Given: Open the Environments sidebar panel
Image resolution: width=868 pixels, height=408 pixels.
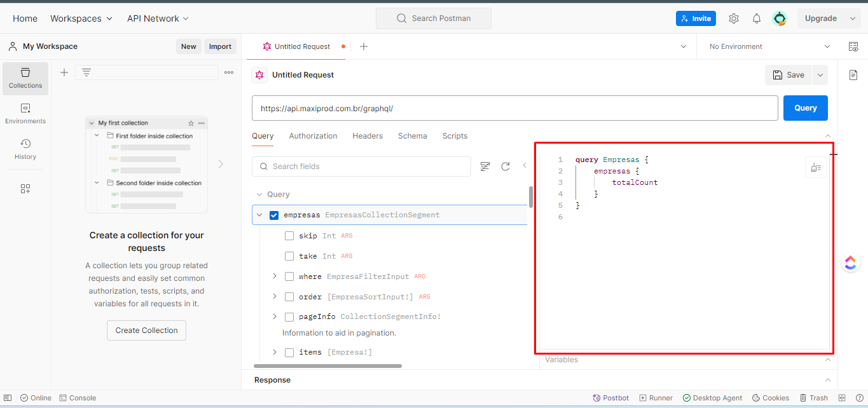Looking at the screenshot, I should (x=25, y=114).
